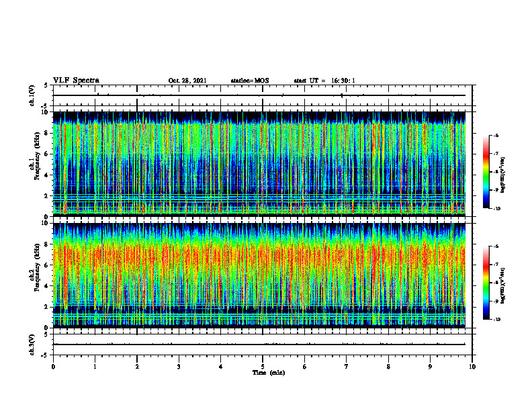Click the '4' kHz tick on ch.2 axis
The width and height of the screenshot is (532, 411).
(x=47, y=286)
